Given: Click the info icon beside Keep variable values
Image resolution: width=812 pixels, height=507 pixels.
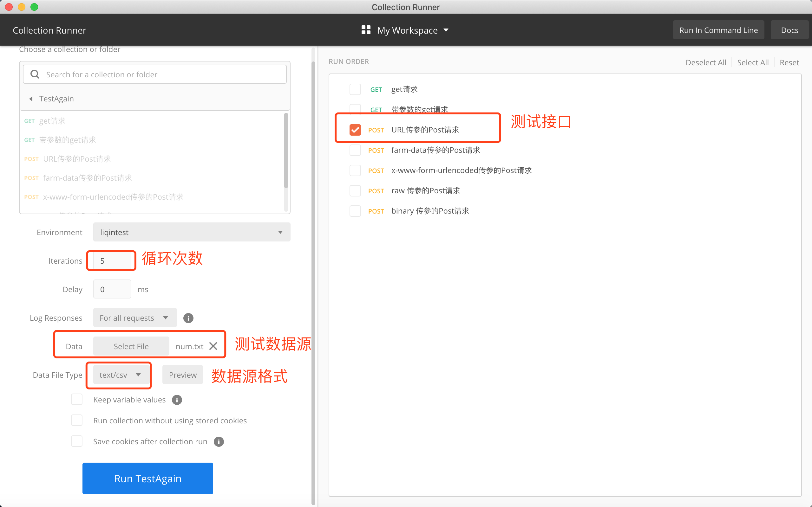Looking at the screenshot, I should (177, 400).
